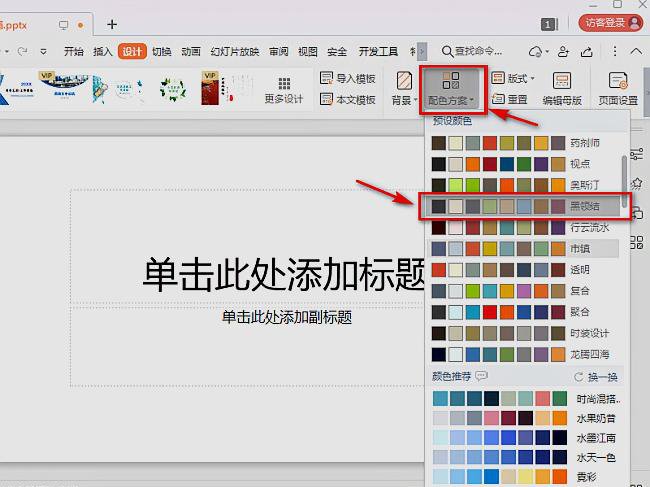Viewport: 650px width, 487px height.
Task: Apply the red VIP design template
Action: click(x=226, y=88)
